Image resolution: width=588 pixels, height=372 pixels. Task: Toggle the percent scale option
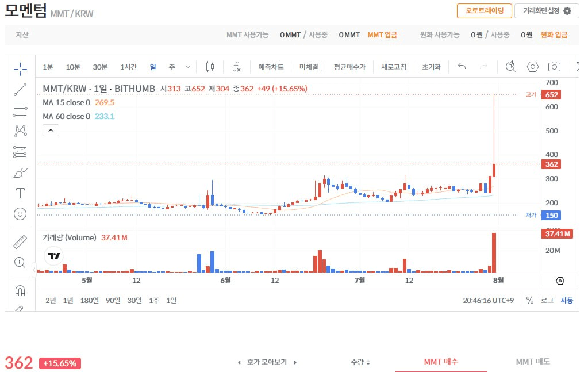pyautogui.click(x=529, y=300)
